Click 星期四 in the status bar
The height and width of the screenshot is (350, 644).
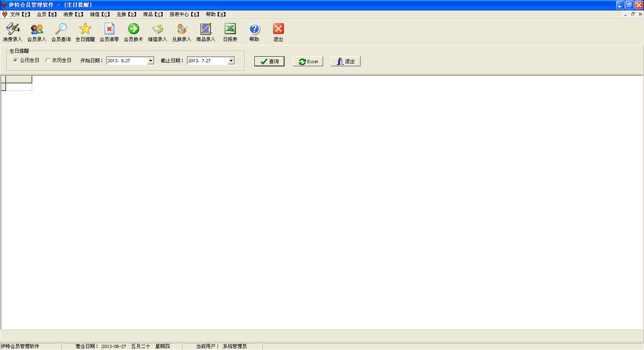(163, 346)
